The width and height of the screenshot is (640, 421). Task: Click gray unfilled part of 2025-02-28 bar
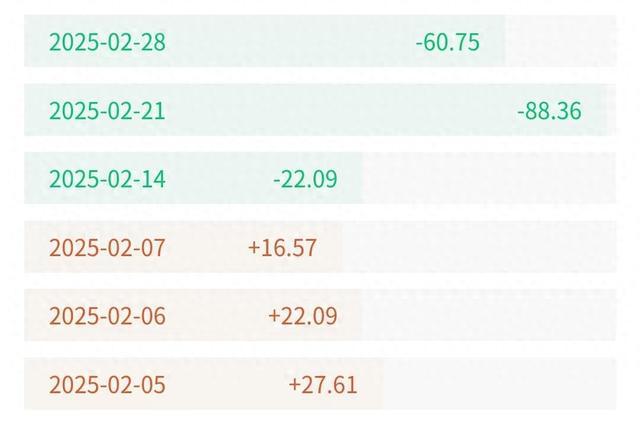(x=560, y=41)
